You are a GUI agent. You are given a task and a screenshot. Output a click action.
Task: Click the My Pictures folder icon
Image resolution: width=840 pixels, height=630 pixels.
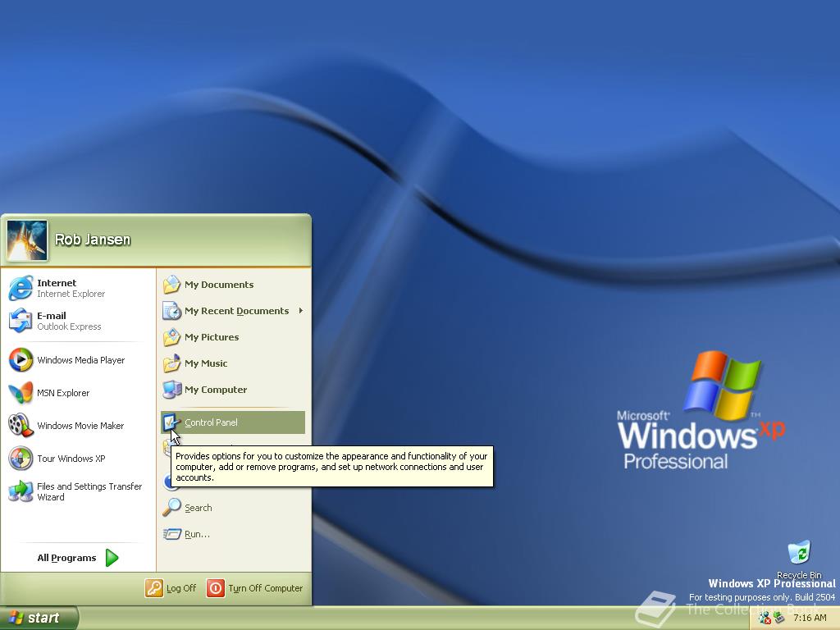[172, 337]
